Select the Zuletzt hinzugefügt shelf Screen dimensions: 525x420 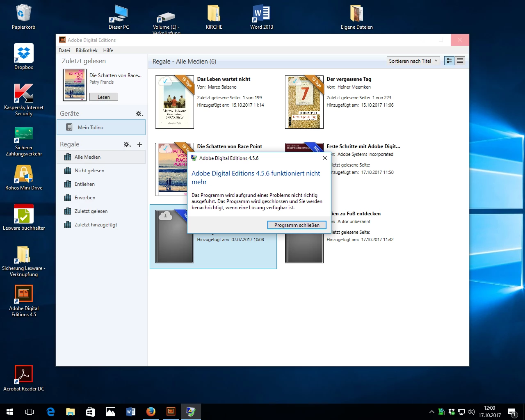101,225
